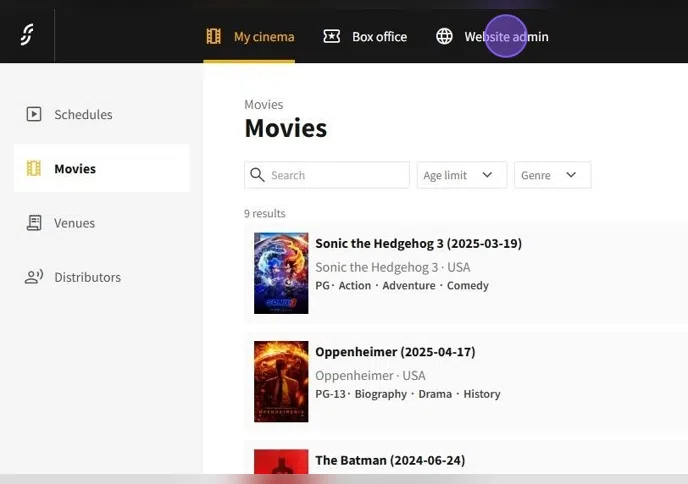Click the globe icon for Website admin
Viewport: 688px width, 484px height.
coord(445,37)
